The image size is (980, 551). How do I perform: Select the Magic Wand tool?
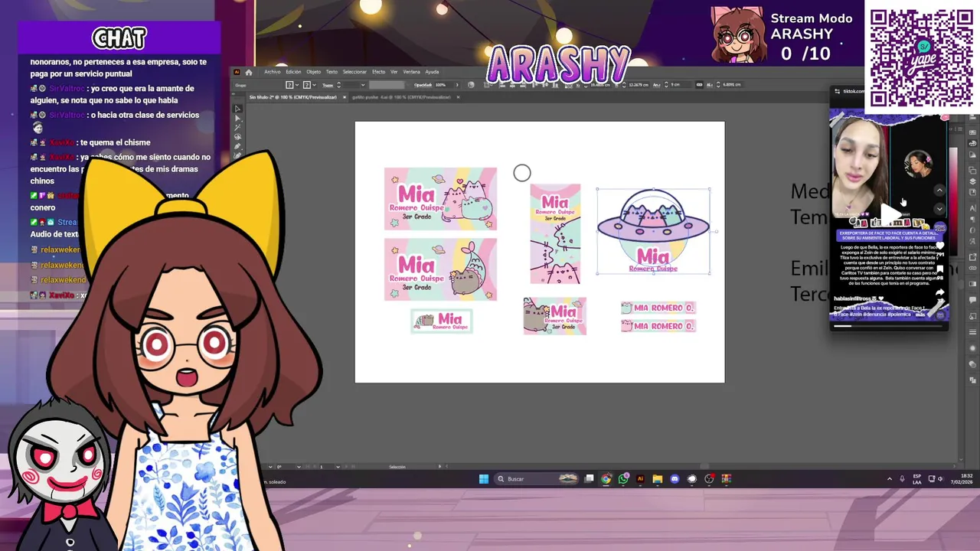pos(237,128)
